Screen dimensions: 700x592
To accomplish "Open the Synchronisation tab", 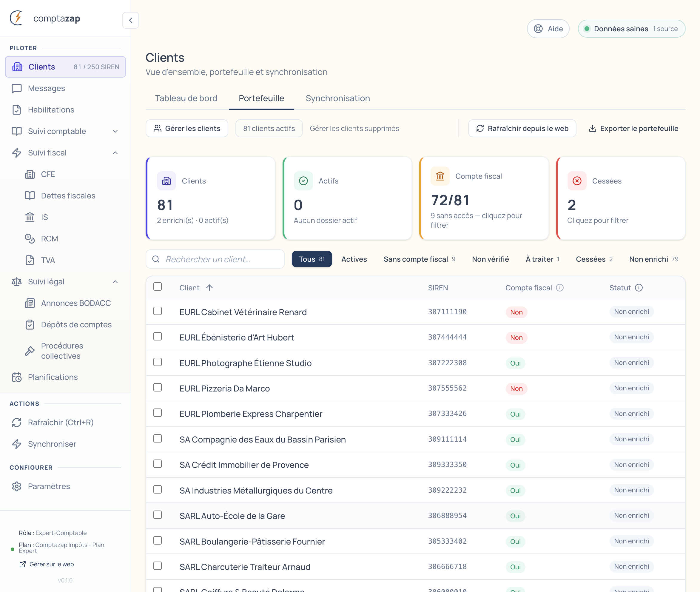I will tap(337, 98).
